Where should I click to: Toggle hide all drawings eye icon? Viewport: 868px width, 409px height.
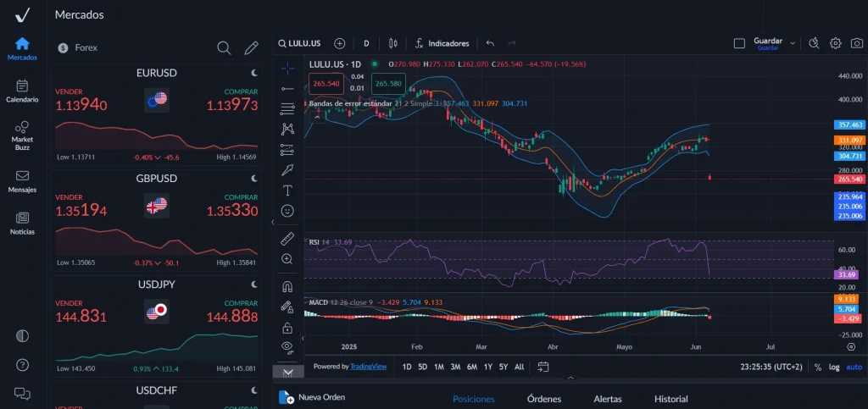[x=287, y=347]
